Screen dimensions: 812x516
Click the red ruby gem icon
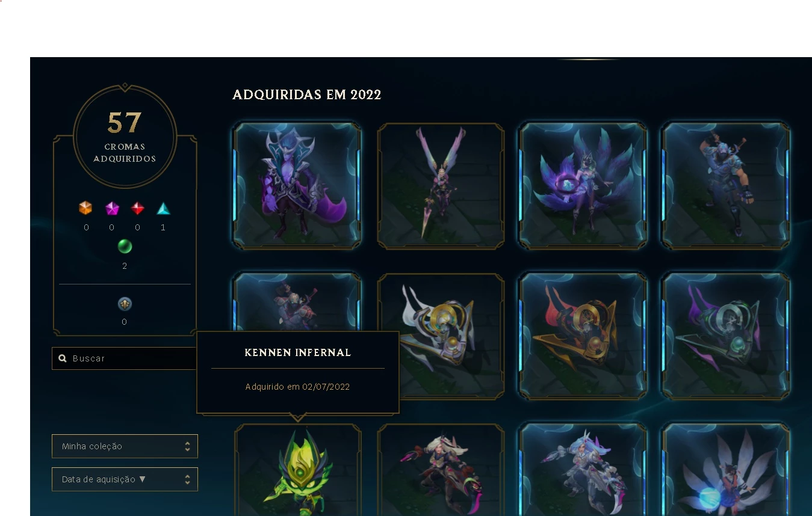tap(138, 208)
